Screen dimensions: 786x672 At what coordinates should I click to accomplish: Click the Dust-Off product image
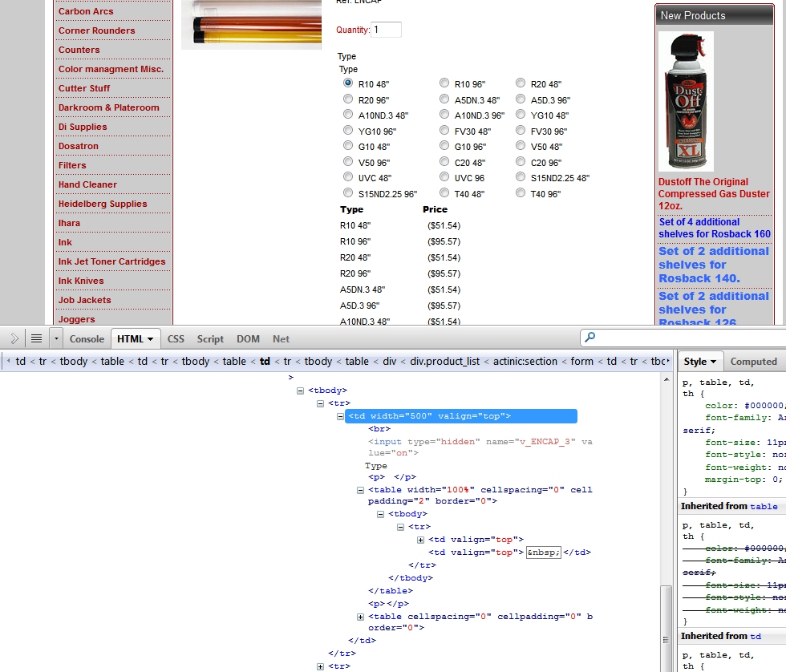(x=686, y=102)
